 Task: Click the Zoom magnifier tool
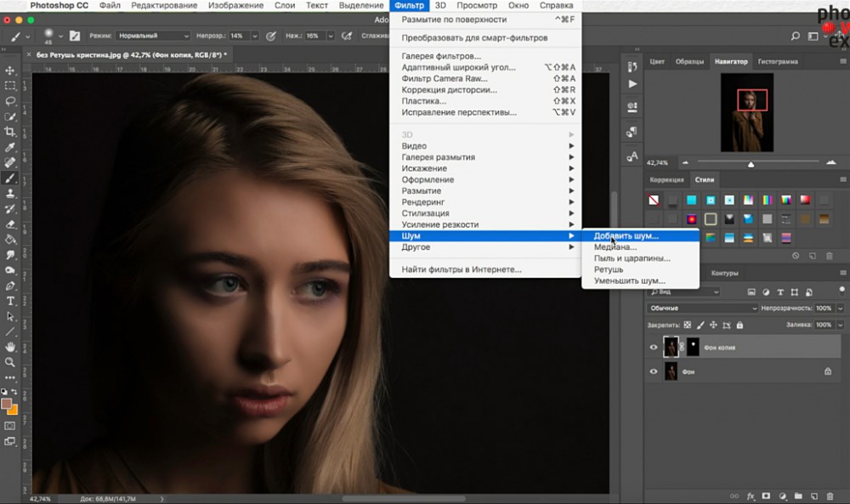tap(10, 362)
